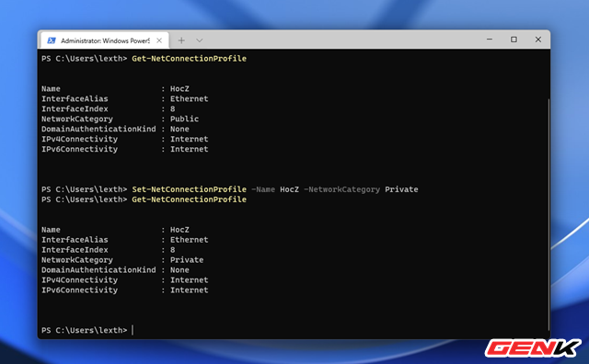This screenshot has width=589, height=364.
Task: Click the second DomainAuthenticationKind label
Action: 98,270
